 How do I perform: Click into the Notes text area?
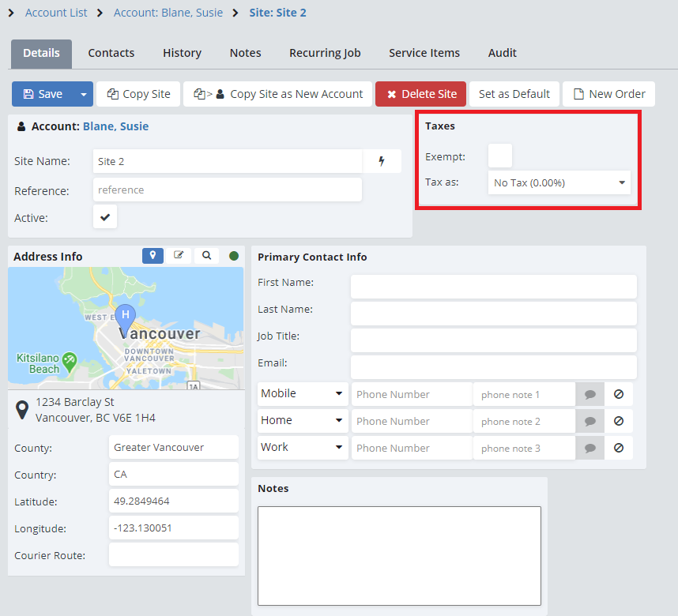[x=399, y=555]
